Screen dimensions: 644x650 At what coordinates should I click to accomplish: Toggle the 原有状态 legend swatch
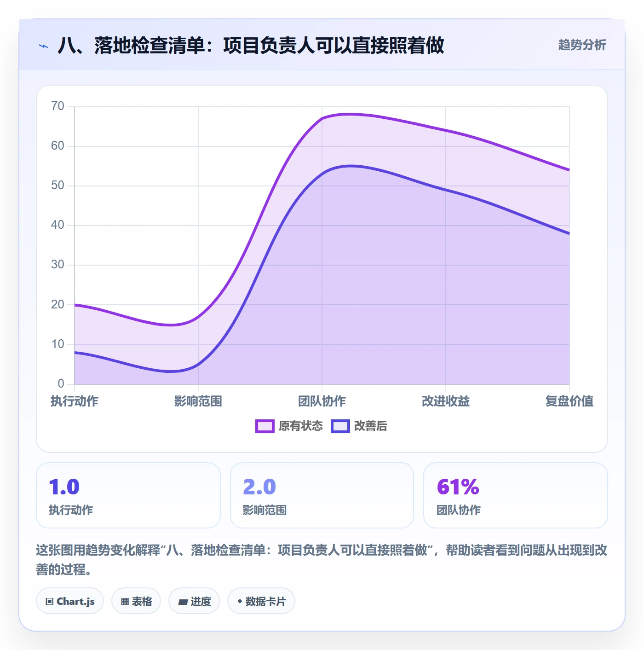[x=264, y=426]
